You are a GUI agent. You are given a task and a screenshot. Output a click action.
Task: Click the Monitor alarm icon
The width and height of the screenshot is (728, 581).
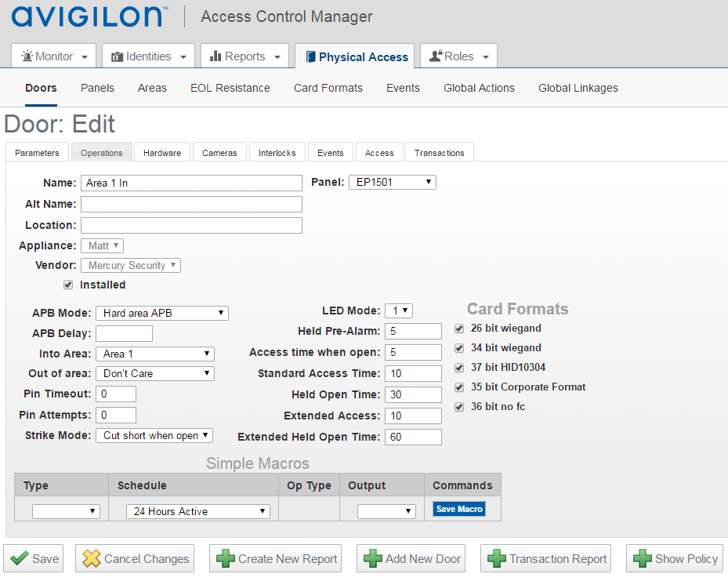(x=27, y=56)
